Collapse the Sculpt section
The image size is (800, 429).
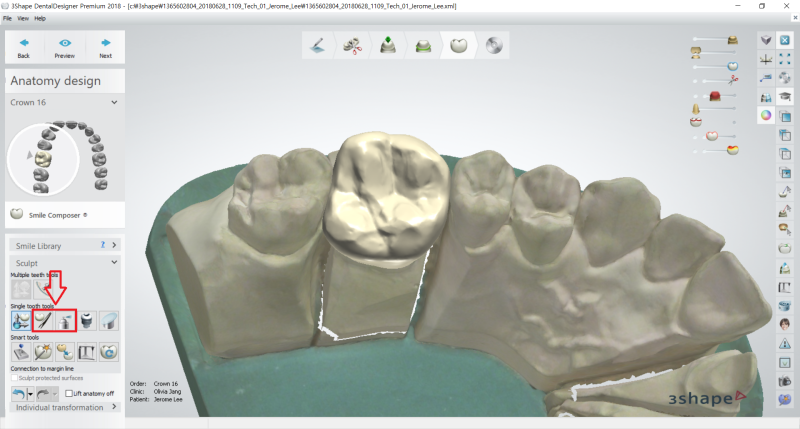point(114,262)
